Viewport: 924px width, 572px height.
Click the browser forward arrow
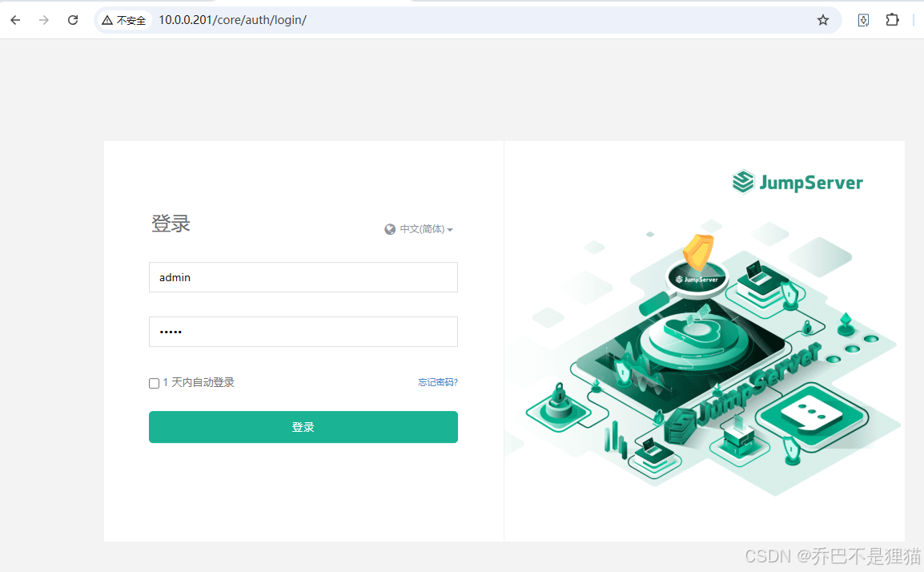coord(43,20)
